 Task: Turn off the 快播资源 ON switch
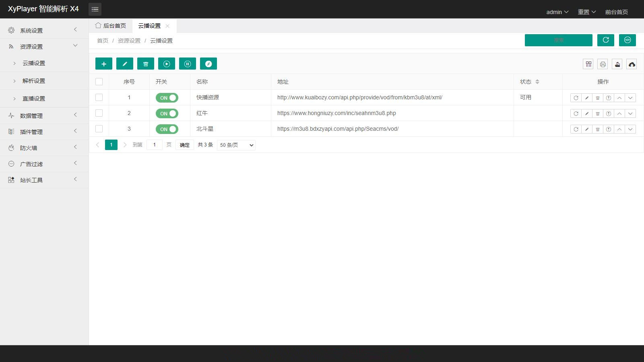pyautogui.click(x=167, y=98)
